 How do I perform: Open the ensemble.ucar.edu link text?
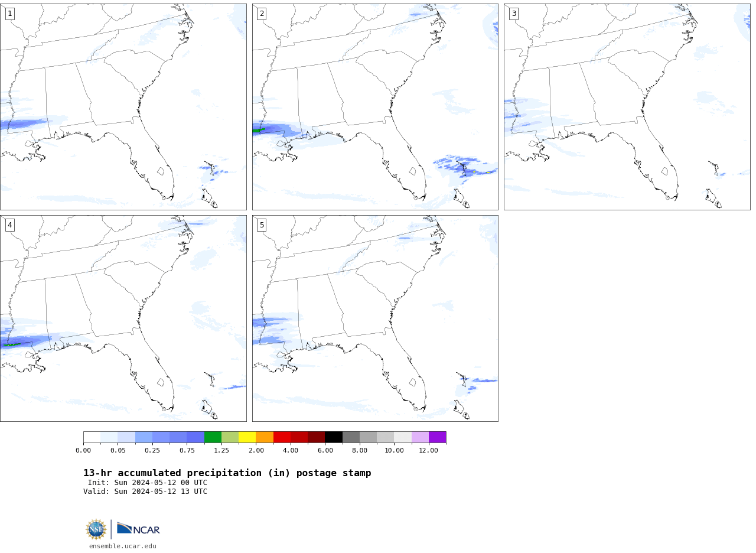click(x=123, y=546)
